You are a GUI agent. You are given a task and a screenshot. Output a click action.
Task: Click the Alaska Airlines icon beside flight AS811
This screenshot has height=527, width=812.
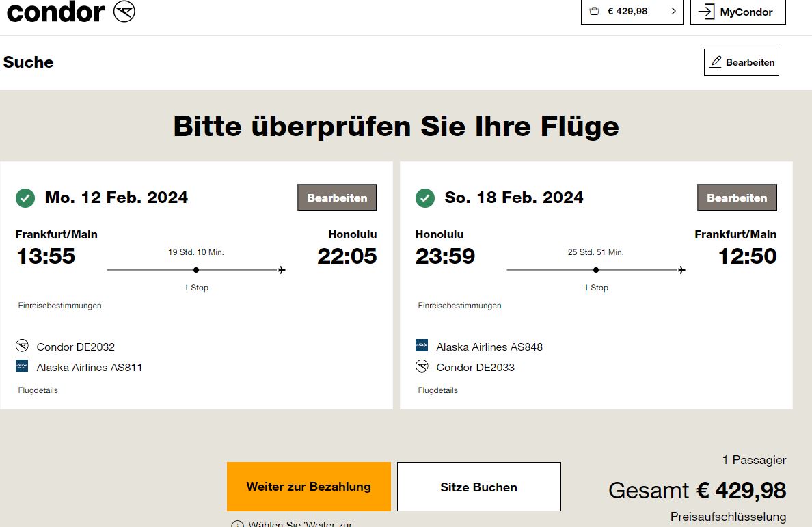click(x=22, y=366)
